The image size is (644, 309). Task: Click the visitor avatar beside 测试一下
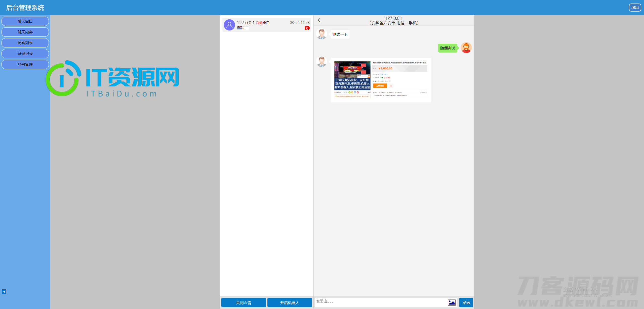tap(321, 34)
